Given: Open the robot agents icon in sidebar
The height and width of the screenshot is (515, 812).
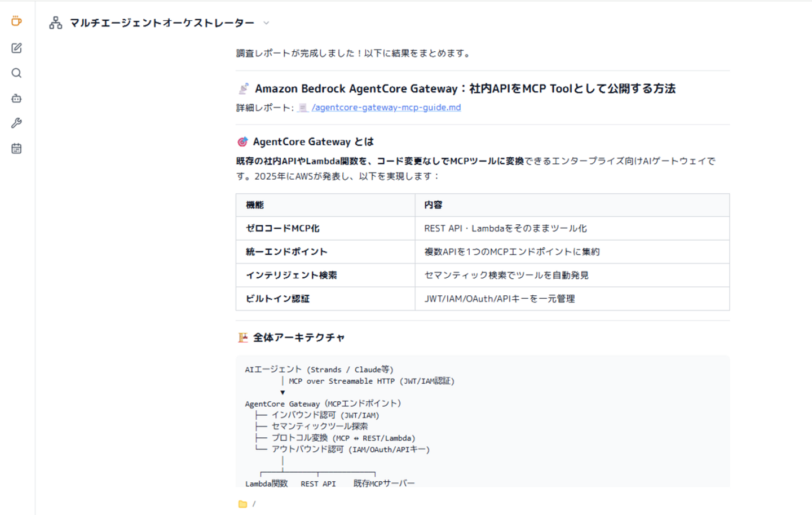Looking at the screenshot, I should pos(16,98).
